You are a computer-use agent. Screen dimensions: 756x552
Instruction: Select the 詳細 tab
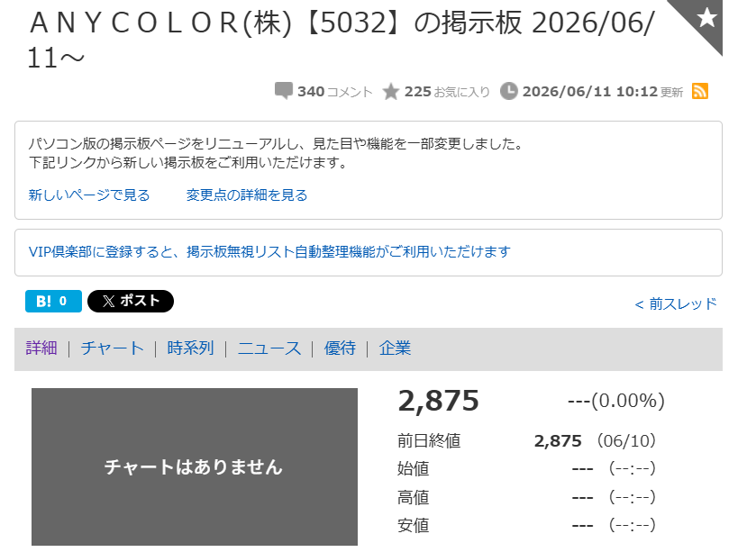pyautogui.click(x=41, y=348)
